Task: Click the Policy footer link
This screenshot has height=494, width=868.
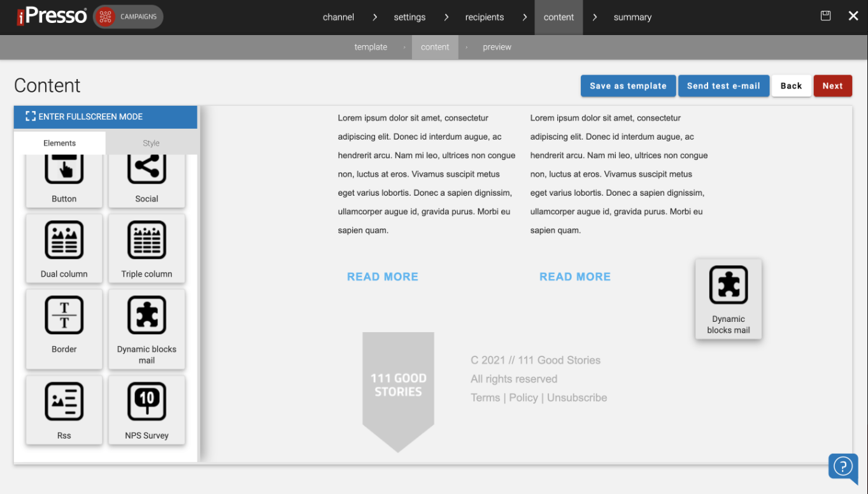Action: point(523,397)
